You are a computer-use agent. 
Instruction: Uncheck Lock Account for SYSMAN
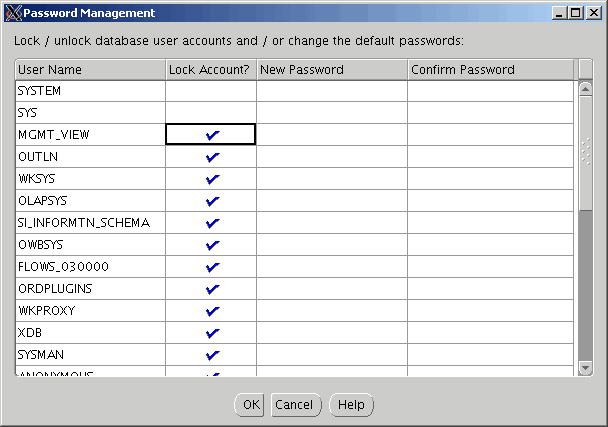[211, 354]
